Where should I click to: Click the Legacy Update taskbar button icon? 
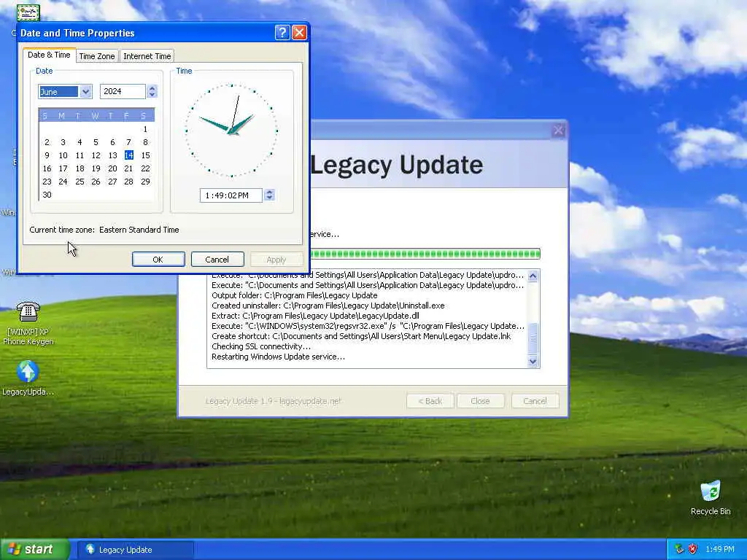(90, 550)
